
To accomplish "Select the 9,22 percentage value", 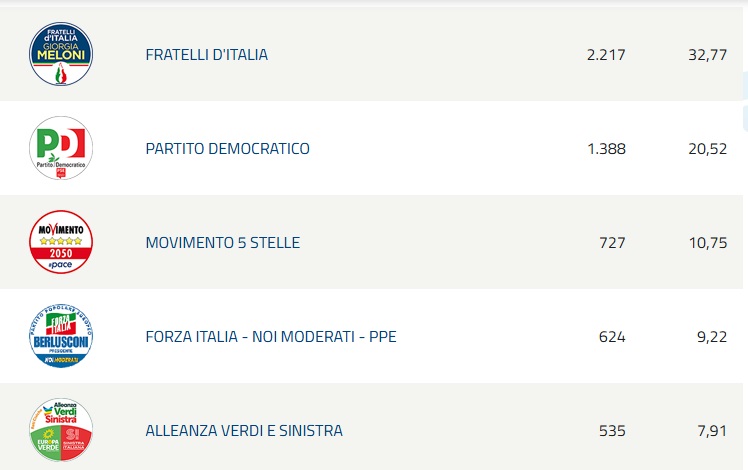I will (711, 337).
